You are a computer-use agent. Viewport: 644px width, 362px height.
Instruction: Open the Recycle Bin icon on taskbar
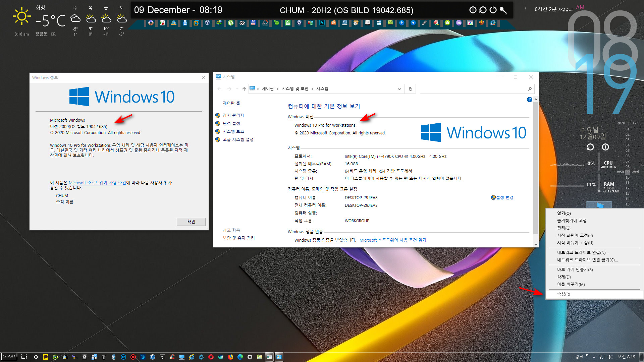104,357
